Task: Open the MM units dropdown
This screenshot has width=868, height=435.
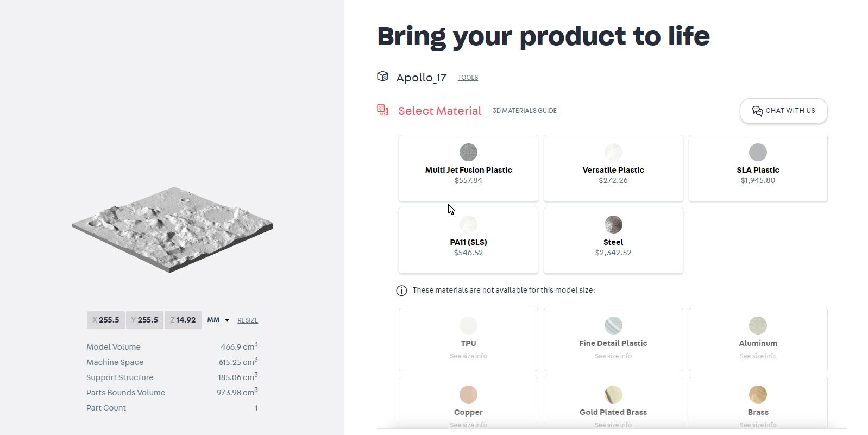Action: click(x=218, y=320)
